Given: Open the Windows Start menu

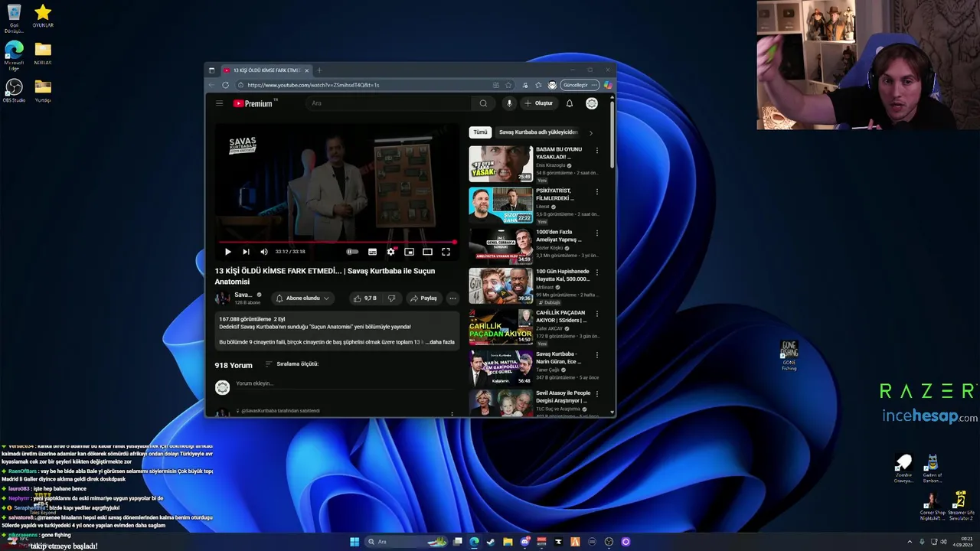Looking at the screenshot, I should (354, 542).
